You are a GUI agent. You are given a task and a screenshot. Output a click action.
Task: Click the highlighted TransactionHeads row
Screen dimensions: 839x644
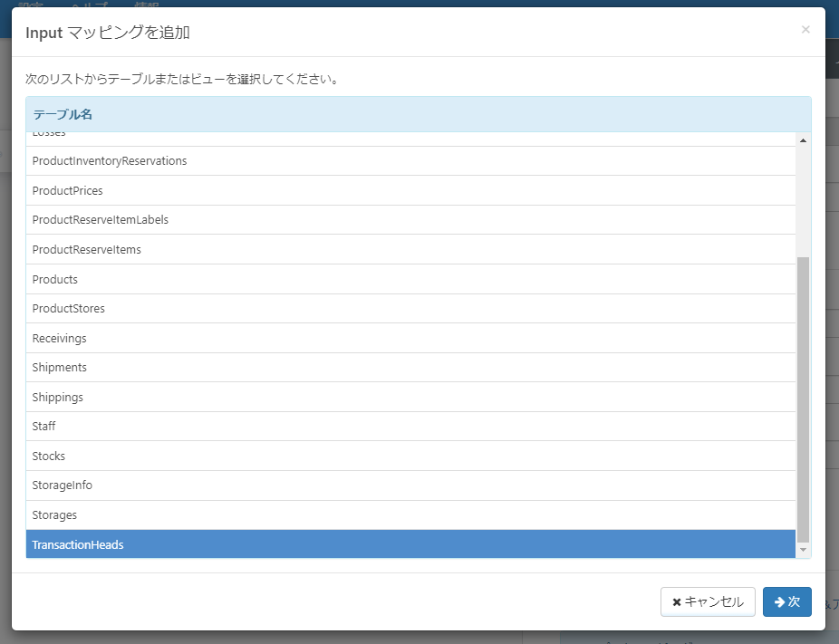pos(410,544)
